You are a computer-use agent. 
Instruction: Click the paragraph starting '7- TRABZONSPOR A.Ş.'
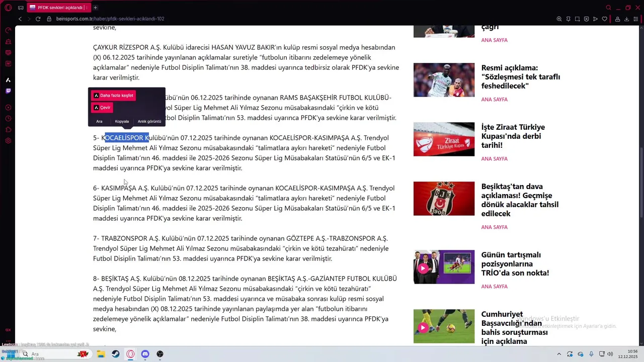point(241,248)
